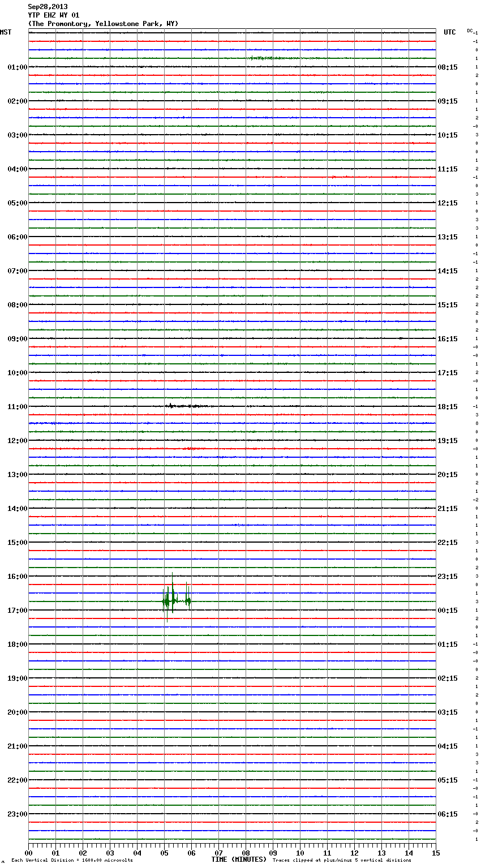Click the '10:15' UTC time label

[x=448, y=135]
